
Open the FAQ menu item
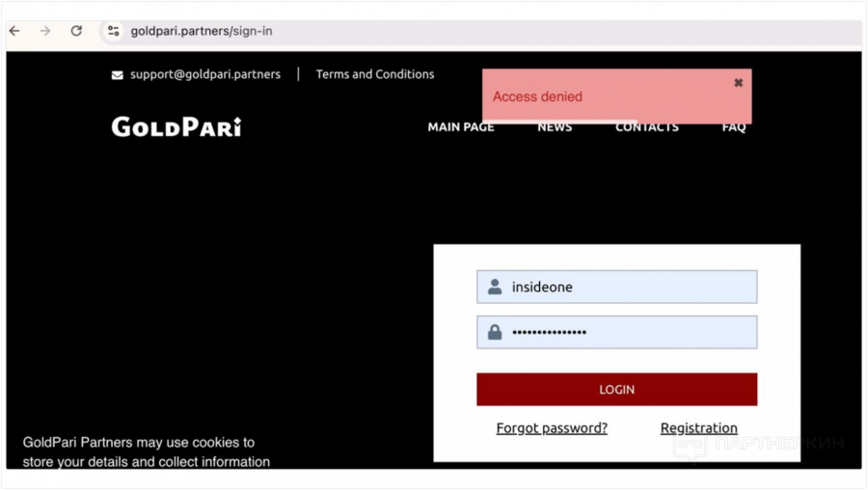tap(734, 127)
